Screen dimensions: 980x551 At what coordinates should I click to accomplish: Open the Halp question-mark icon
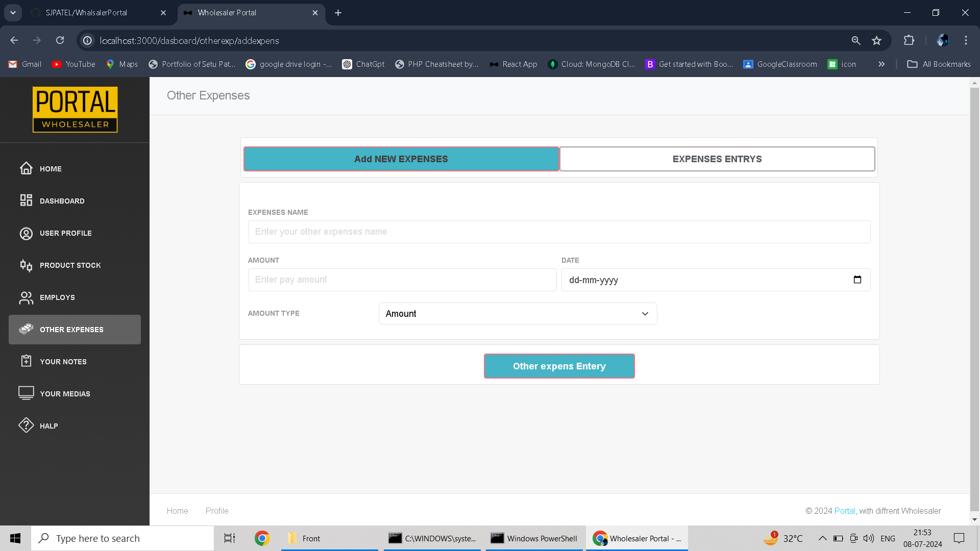coord(26,425)
